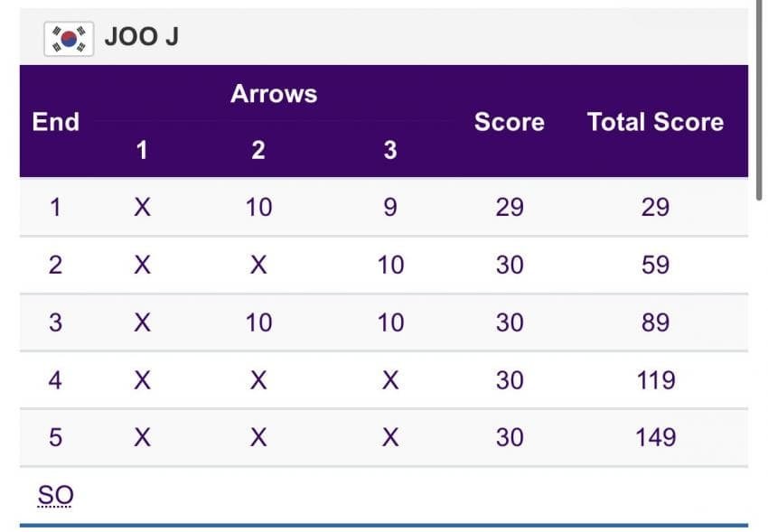Click the 9 in end 1 row
The height and width of the screenshot is (532, 768).
[390, 208]
